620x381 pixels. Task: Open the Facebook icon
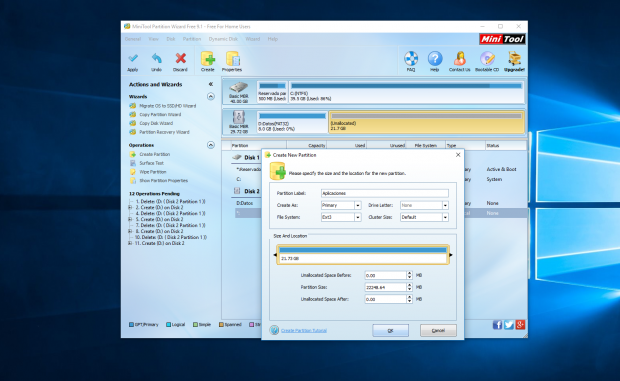[497, 325]
